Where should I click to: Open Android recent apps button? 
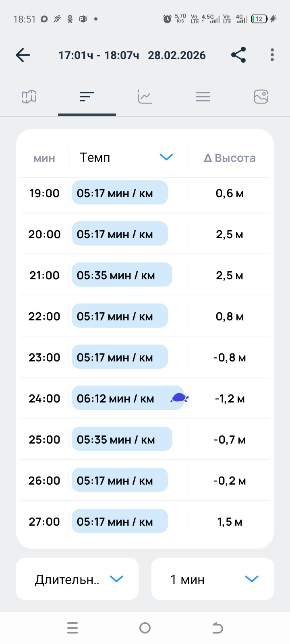click(72, 628)
